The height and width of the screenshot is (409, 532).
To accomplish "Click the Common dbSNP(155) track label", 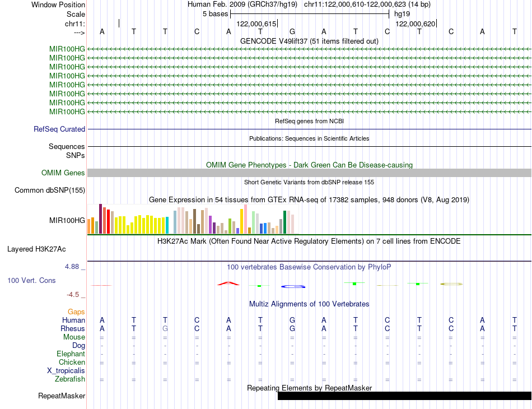I will click(x=50, y=190).
